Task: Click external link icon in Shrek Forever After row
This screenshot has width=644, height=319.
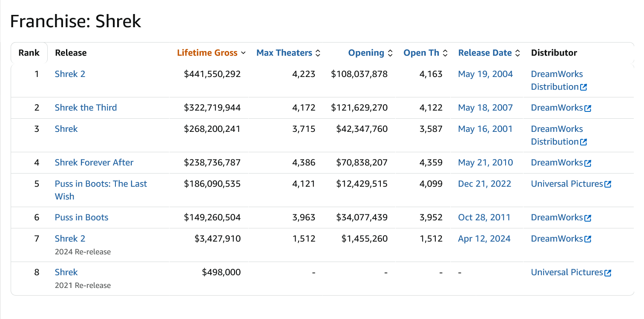Action: point(588,163)
